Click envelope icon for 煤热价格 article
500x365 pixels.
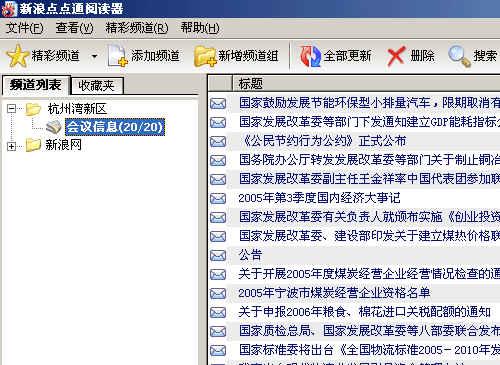click(x=218, y=237)
